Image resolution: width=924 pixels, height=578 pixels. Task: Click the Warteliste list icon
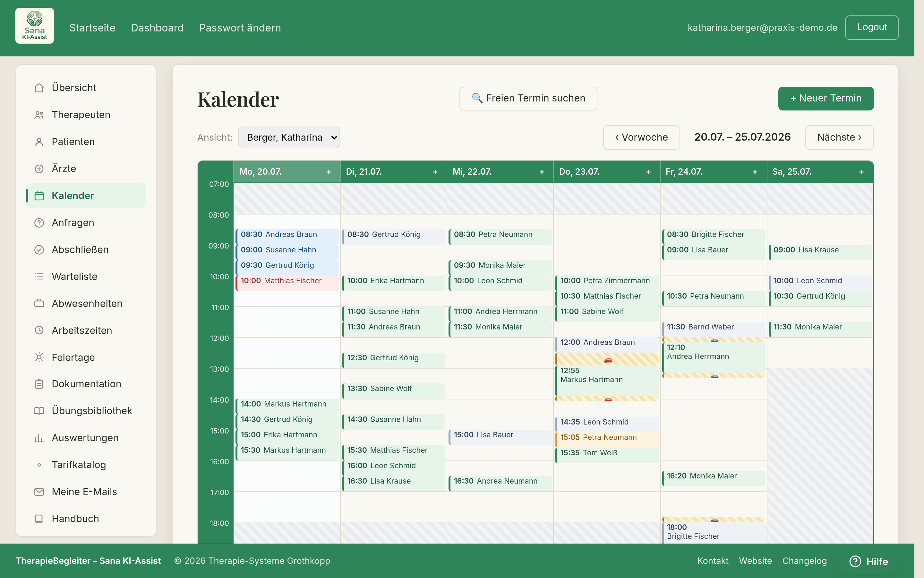39,276
